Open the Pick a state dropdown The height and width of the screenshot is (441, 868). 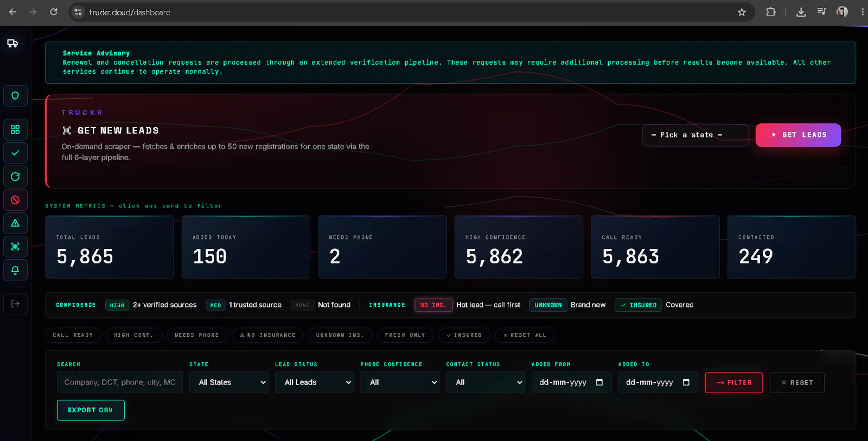pos(695,135)
